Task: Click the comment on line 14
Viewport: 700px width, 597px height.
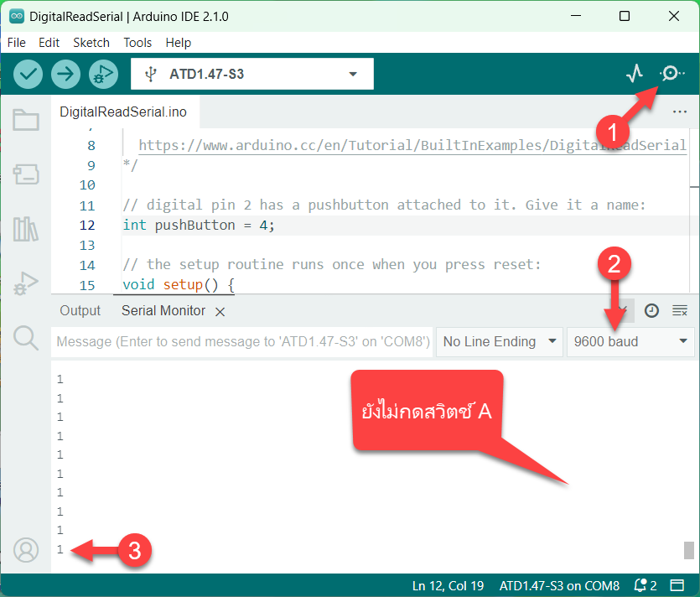Action: [332, 264]
